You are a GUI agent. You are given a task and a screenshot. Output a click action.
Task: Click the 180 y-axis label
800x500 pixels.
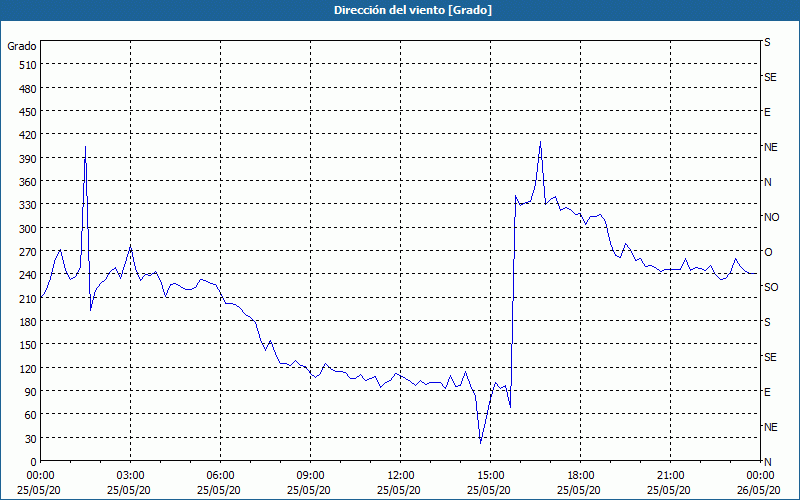tap(28, 322)
